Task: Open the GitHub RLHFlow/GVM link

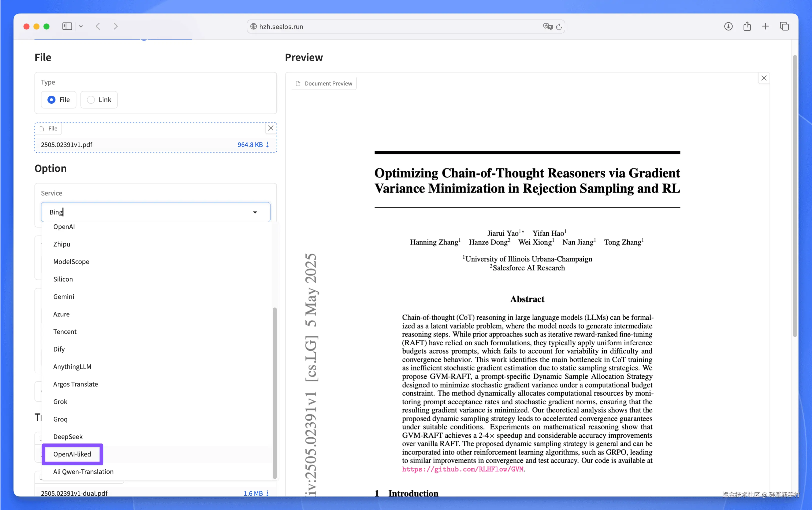Action: coord(462,469)
